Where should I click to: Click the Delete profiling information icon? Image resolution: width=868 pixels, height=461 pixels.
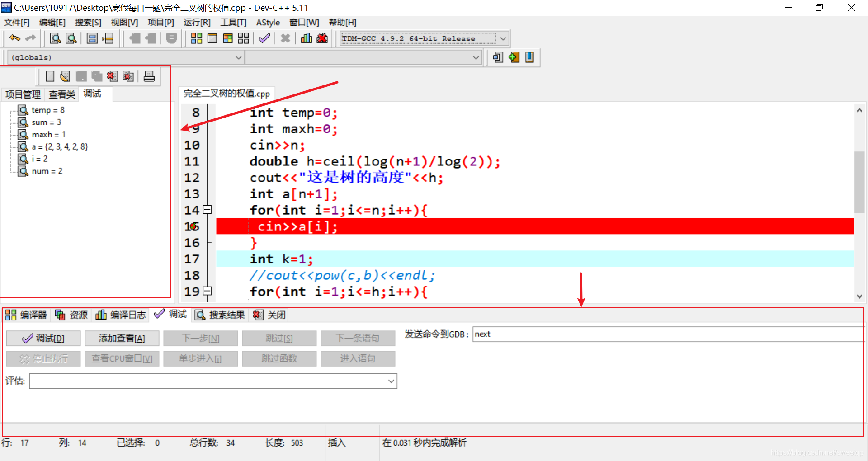322,38
